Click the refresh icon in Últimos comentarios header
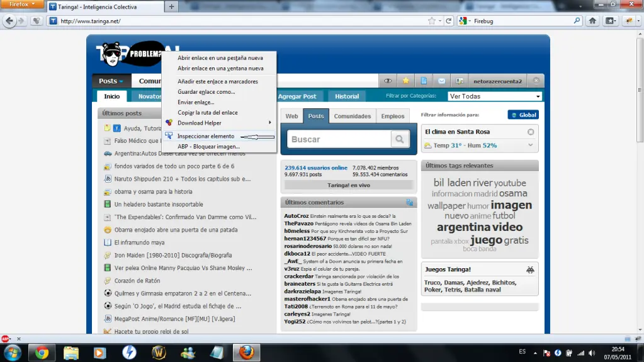Viewport: 644px width, 362px height. coord(409,202)
